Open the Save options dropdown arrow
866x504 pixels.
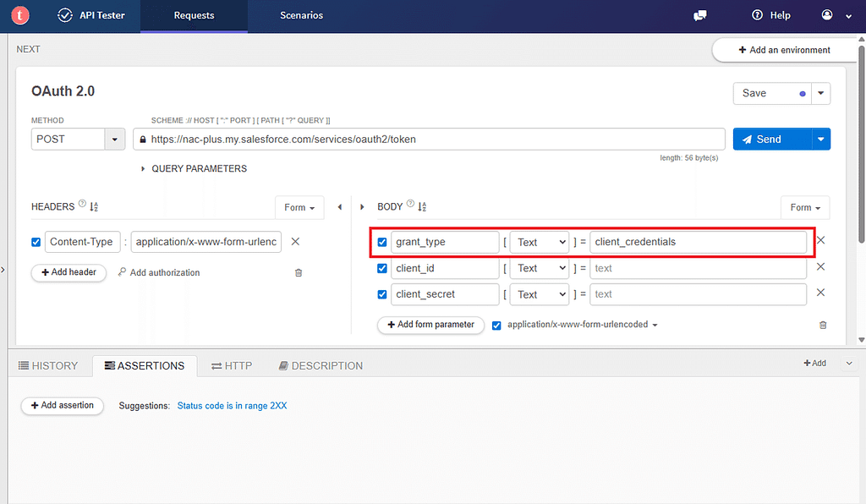pyautogui.click(x=820, y=93)
